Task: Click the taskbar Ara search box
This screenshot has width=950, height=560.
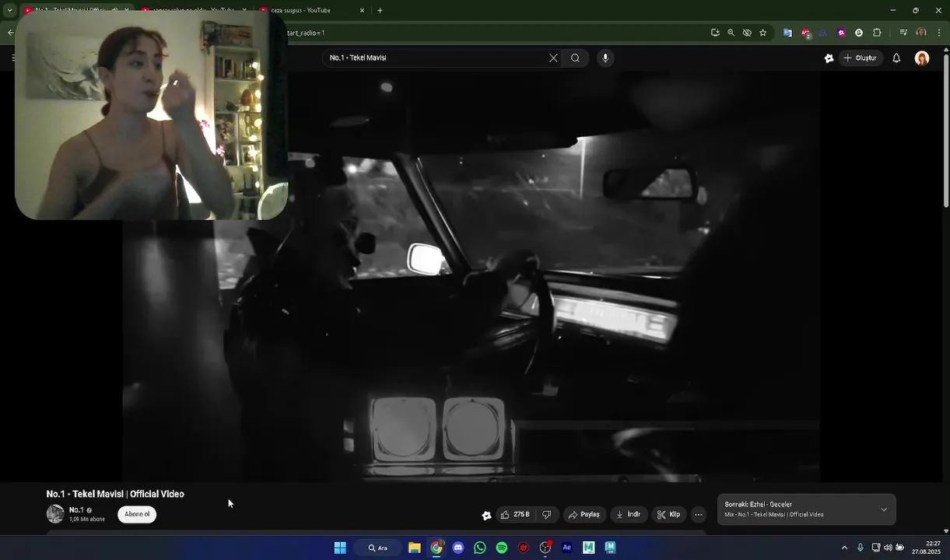Action: (x=377, y=548)
